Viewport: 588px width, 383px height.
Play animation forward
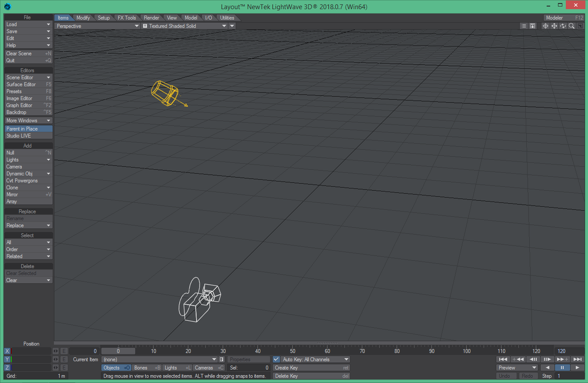click(x=577, y=368)
